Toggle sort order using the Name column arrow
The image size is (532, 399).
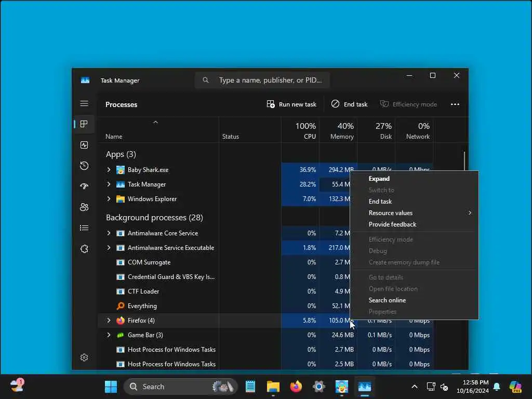click(155, 123)
